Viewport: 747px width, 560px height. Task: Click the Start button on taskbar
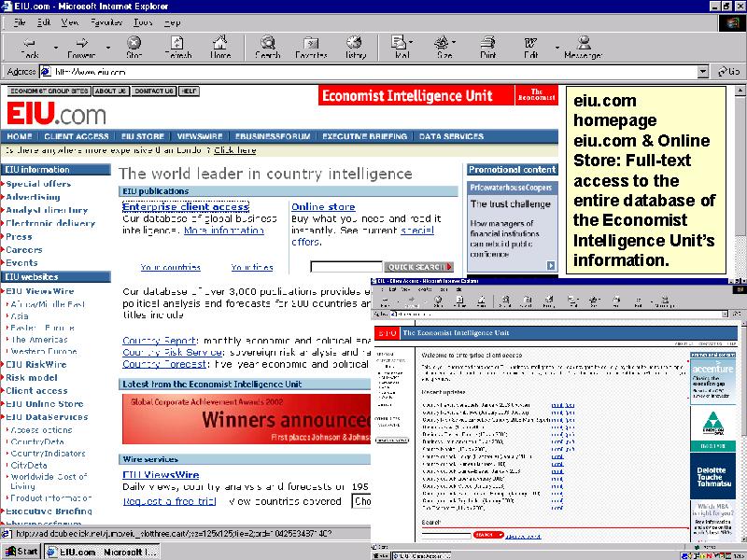tap(21, 552)
